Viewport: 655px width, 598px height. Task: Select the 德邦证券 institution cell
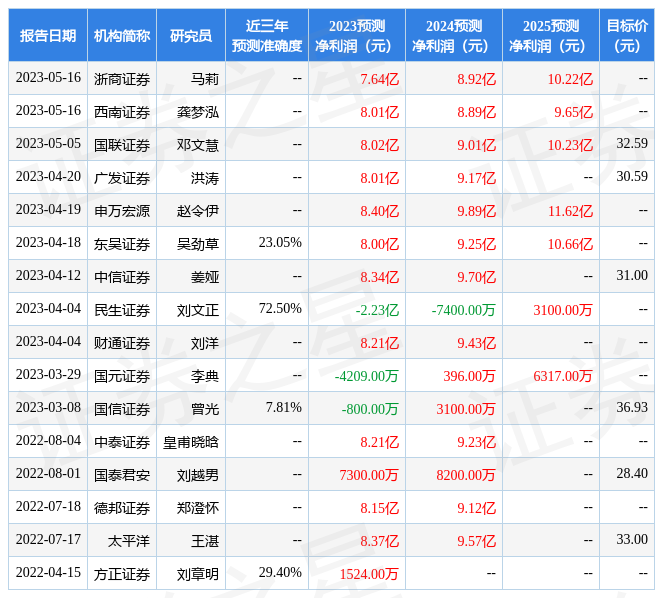[122, 508]
